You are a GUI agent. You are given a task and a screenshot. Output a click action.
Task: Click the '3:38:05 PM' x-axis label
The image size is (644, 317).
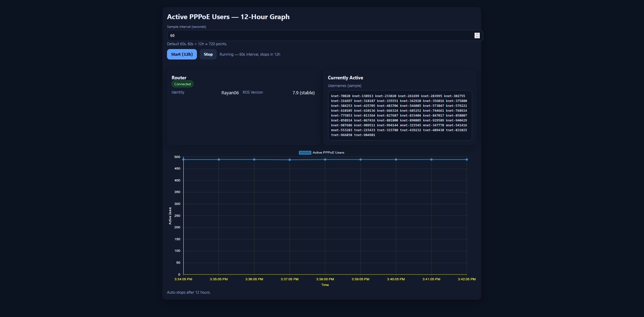325,279
